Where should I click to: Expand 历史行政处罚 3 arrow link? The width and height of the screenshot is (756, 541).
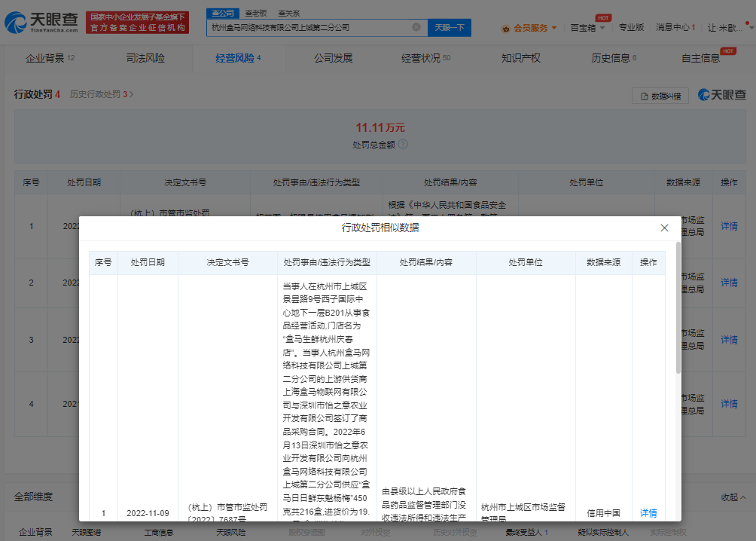(102, 95)
